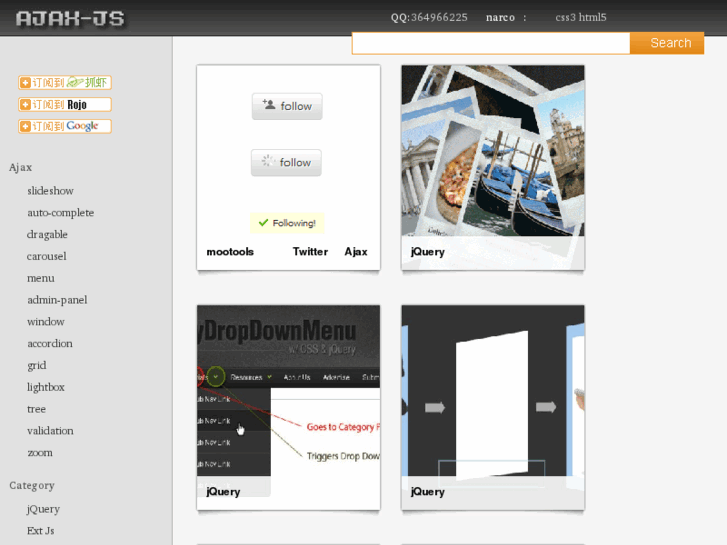The height and width of the screenshot is (545, 727).
Task: Click the QQ:364966225 contact text
Action: point(429,18)
